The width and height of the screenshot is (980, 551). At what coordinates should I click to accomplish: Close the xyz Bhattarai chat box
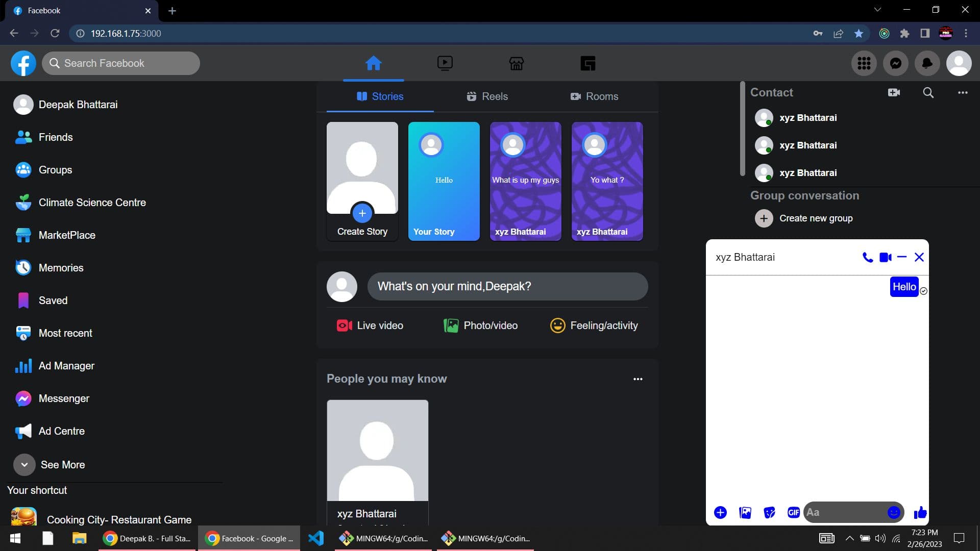click(x=919, y=257)
